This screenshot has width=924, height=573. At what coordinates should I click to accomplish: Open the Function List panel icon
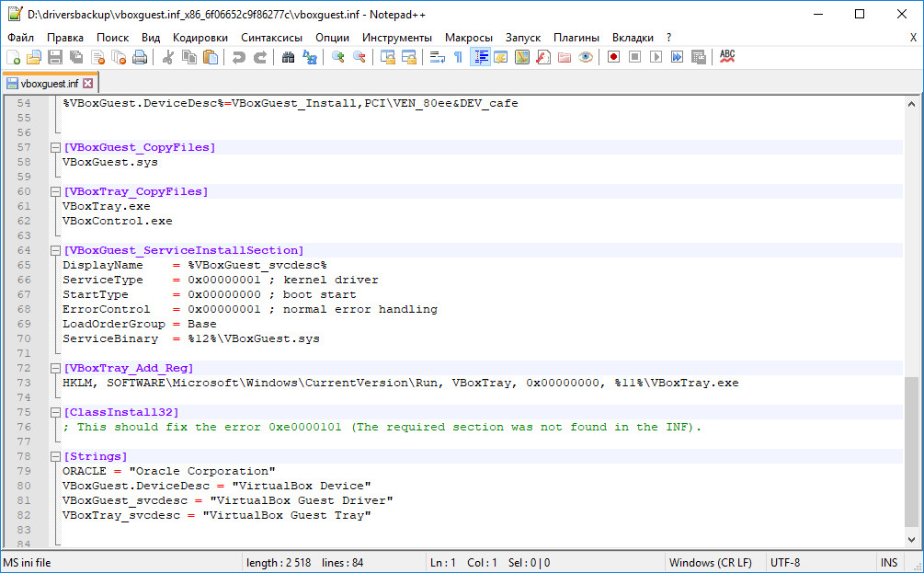pyautogui.click(x=543, y=57)
